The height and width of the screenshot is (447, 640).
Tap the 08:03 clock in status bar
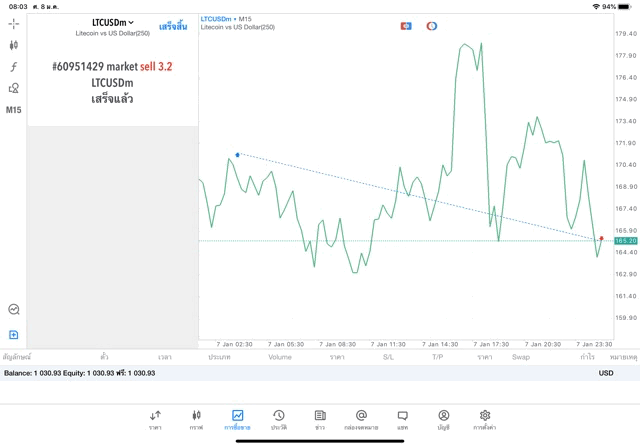click(x=18, y=7)
